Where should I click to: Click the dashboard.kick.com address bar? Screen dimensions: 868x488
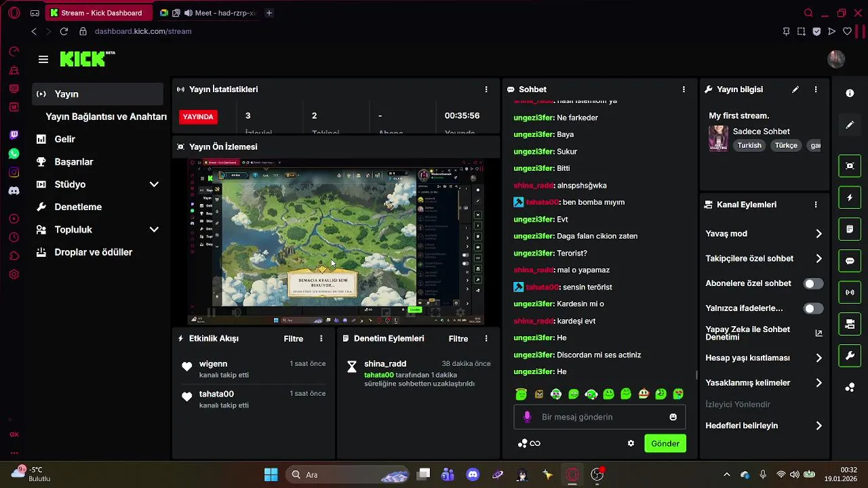pos(143,31)
